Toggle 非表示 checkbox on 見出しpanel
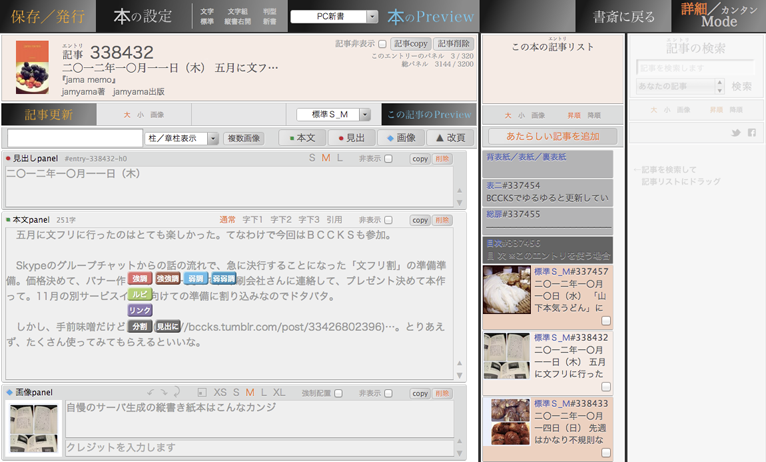Viewport: 766px width, 462px height. pos(390,158)
